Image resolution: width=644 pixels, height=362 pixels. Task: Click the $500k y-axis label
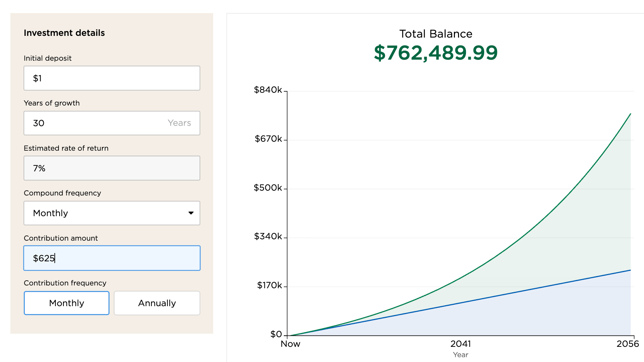pyautogui.click(x=268, y=188)
